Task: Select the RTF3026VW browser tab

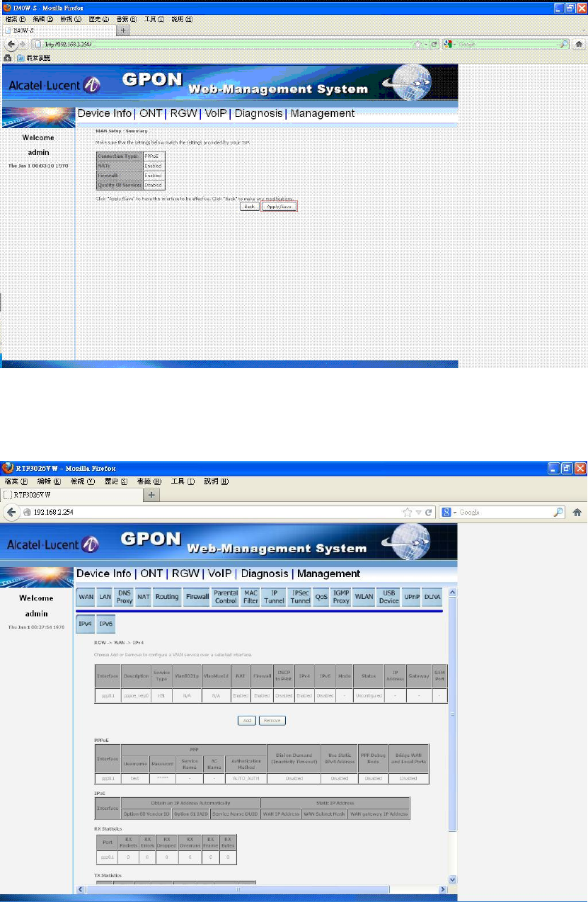Action: click(x=72, y=496)
